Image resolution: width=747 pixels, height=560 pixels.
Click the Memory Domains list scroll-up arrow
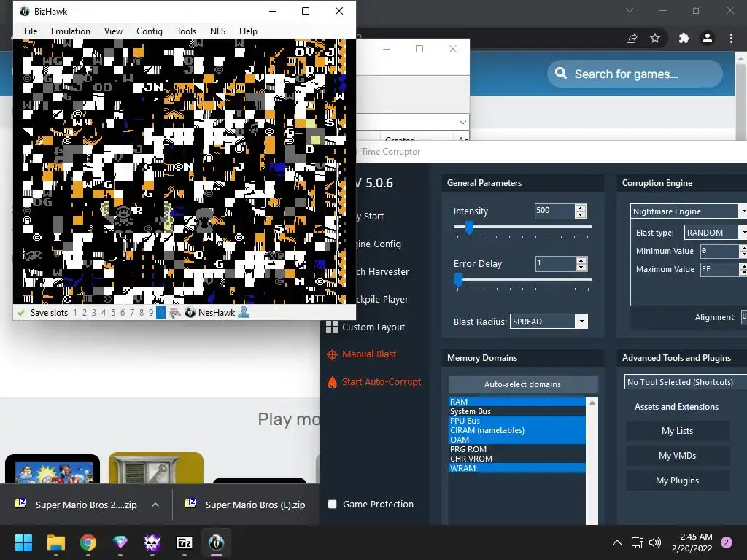click(x=592, y=402)
